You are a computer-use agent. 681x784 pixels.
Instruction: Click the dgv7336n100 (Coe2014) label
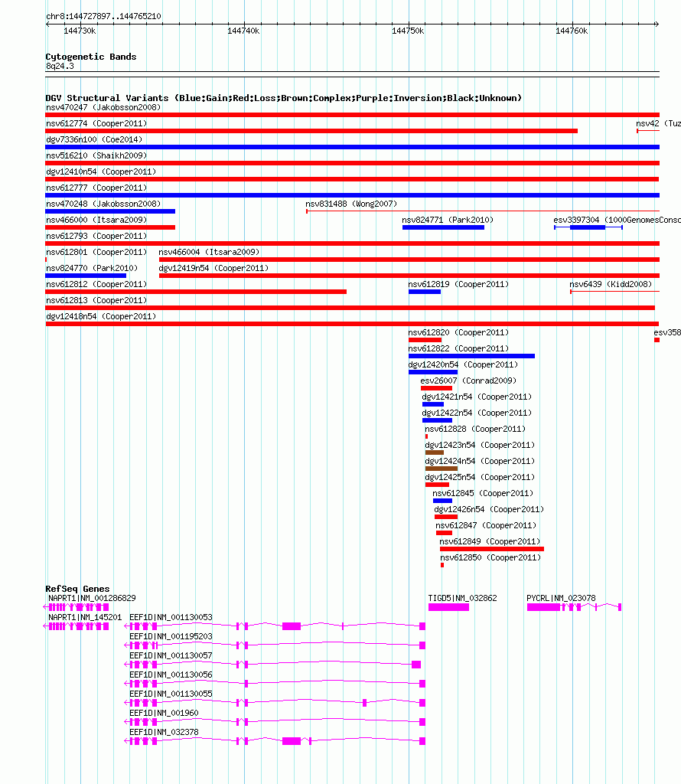pyautogui.click(x=94, y=139)
